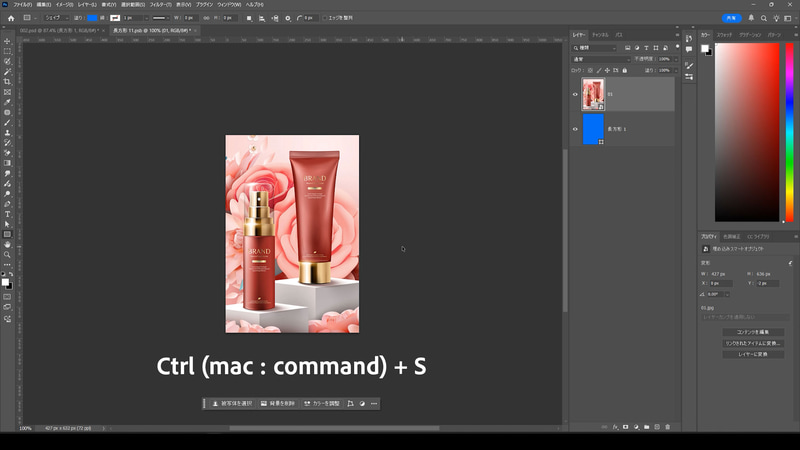Switch to 002.psd document tab

click(60, 31)
